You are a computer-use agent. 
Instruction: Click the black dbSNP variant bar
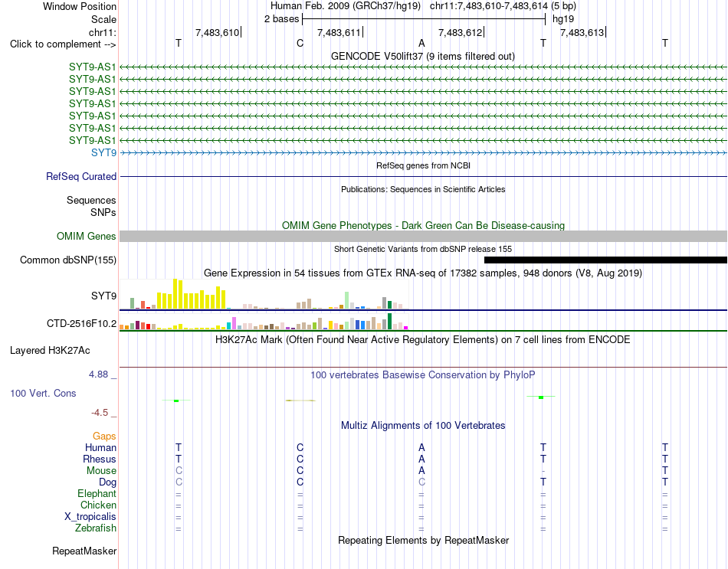[x=605, y=260]
